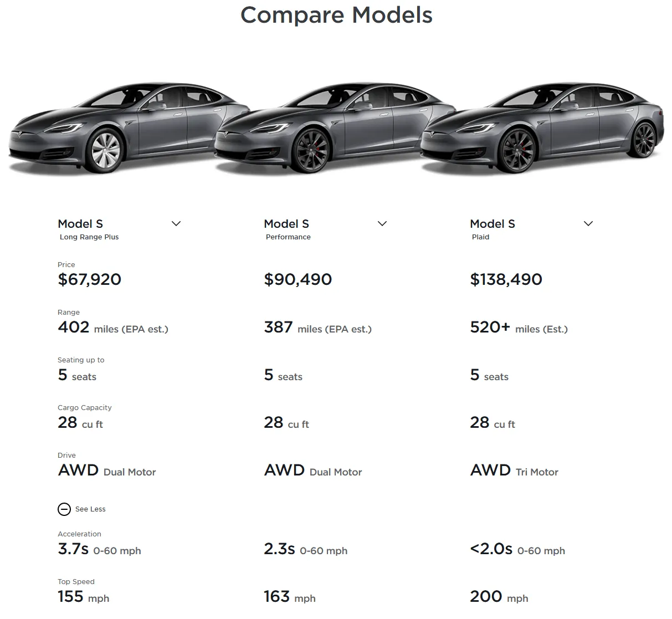This screenshot has width=672, height=619.
Task: Open the Plaid model selector chevron
Action: tap(588, 223)
